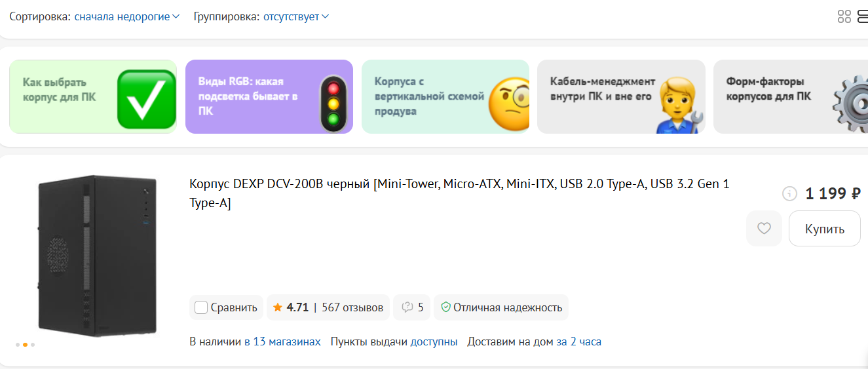868x369 pixels.
Task: Open article Кабель-менеджмент внутри ПК
Action: pyautogui.click(x=621, y=97)
